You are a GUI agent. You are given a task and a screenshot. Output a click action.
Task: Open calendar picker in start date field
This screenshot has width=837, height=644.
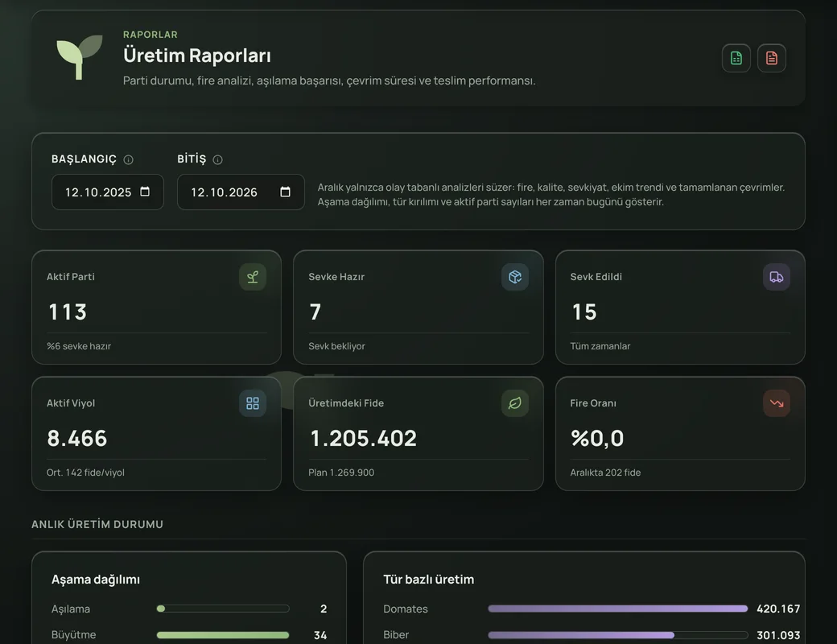pos(145,192)
